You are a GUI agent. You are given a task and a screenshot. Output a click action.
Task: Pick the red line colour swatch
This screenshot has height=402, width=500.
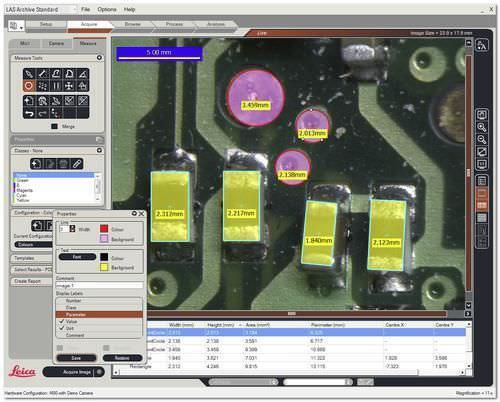[x=104, y=229]
